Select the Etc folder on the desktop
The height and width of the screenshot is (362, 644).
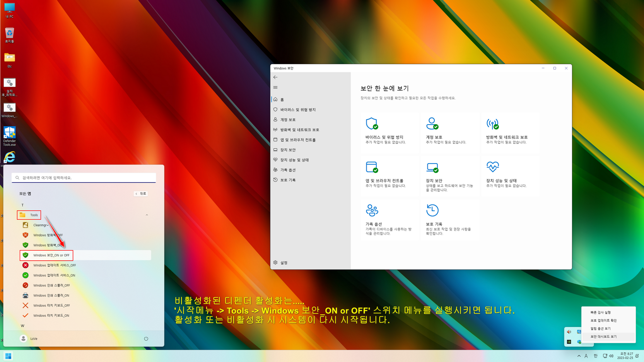point(9,60)
